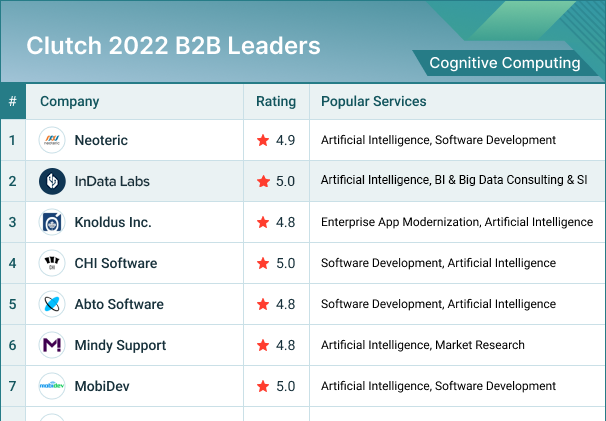Image resolution: width=606 pixels, height=421 pixels.
Task: Click the Abto Software logo
Action: [x=52, y=304]
